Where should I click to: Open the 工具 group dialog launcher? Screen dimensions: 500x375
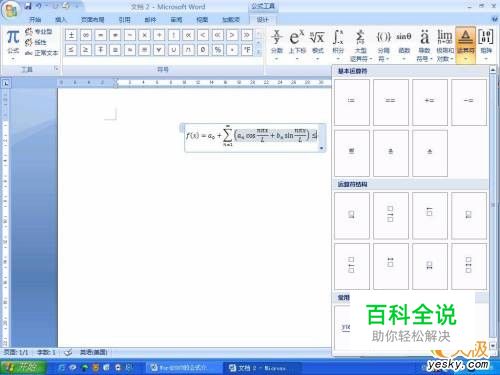tap(56, 69)
